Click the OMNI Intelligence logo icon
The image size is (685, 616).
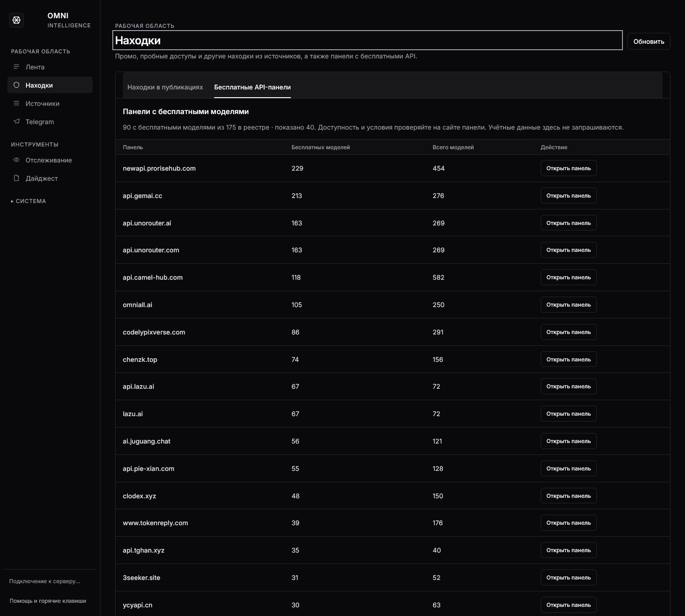coord(16,20)
